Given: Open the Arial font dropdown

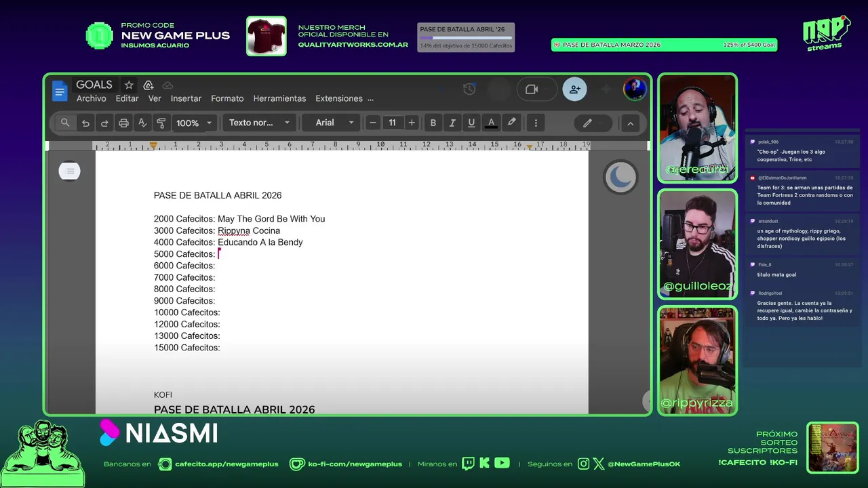Looking at the screenshot, I should 335,123.
